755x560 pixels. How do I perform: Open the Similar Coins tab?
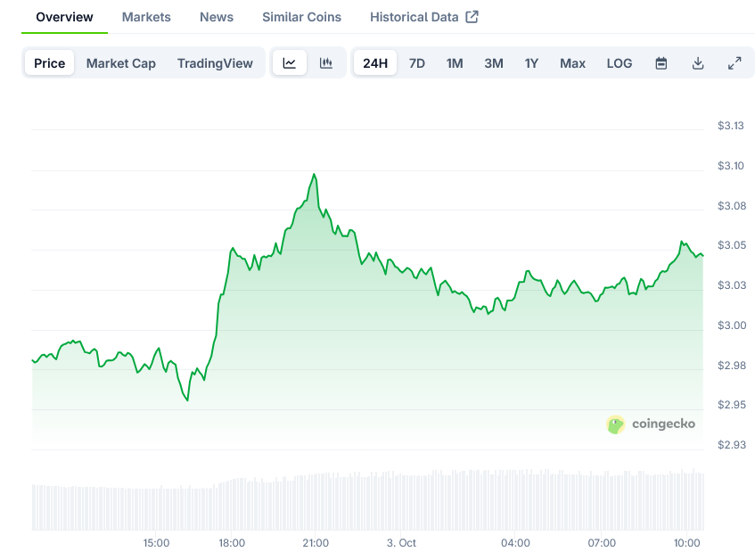pyautogui.click(x=301, y=17)
